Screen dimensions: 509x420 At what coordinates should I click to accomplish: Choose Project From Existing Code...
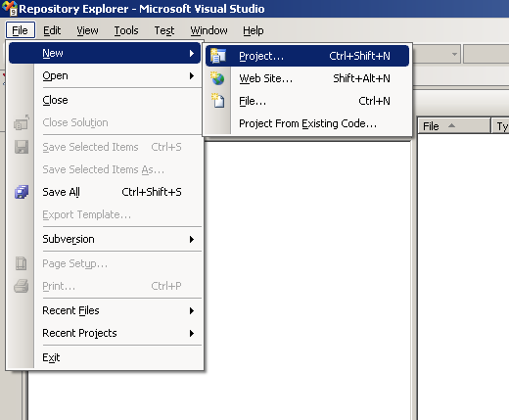pyautogui.click(x=307, y=123)
